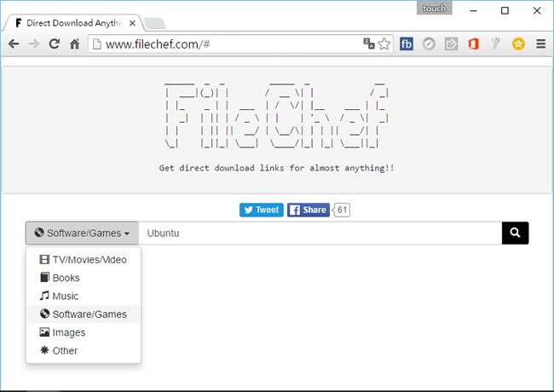Viewport: 554px width, 392px height.
Task: Select Images in the dropdown list
Action: (x=84, y=332)
